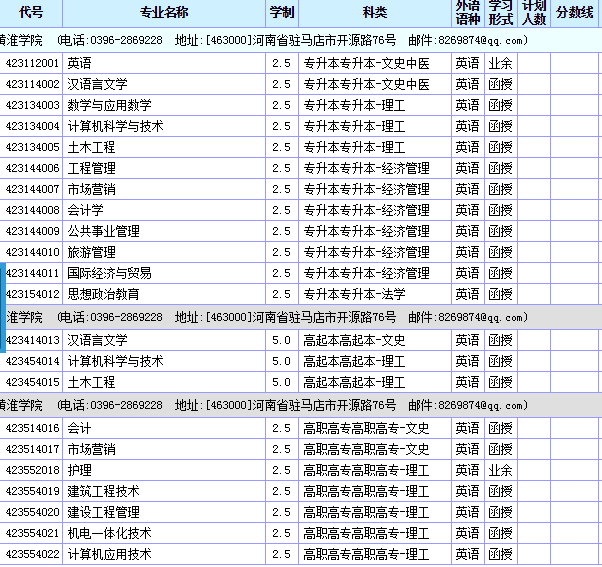Click the 专业名称 column header
602x567 pixels.
(164, 13)
